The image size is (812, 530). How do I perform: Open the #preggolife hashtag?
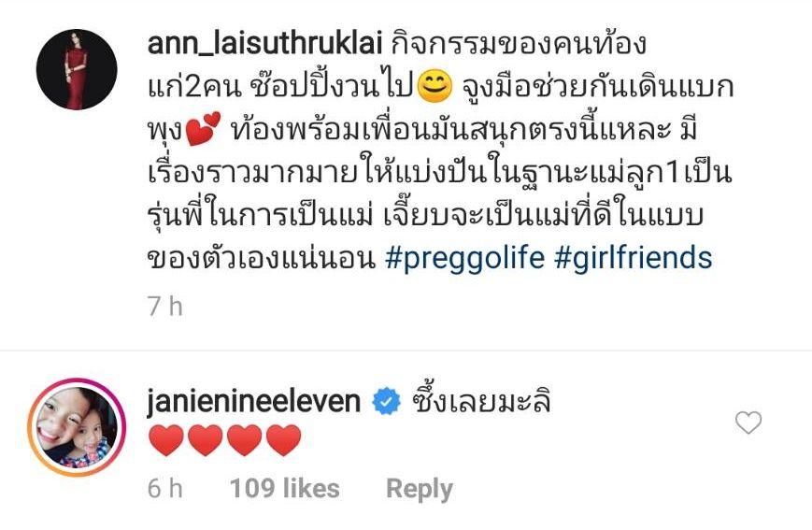[464, 257]
